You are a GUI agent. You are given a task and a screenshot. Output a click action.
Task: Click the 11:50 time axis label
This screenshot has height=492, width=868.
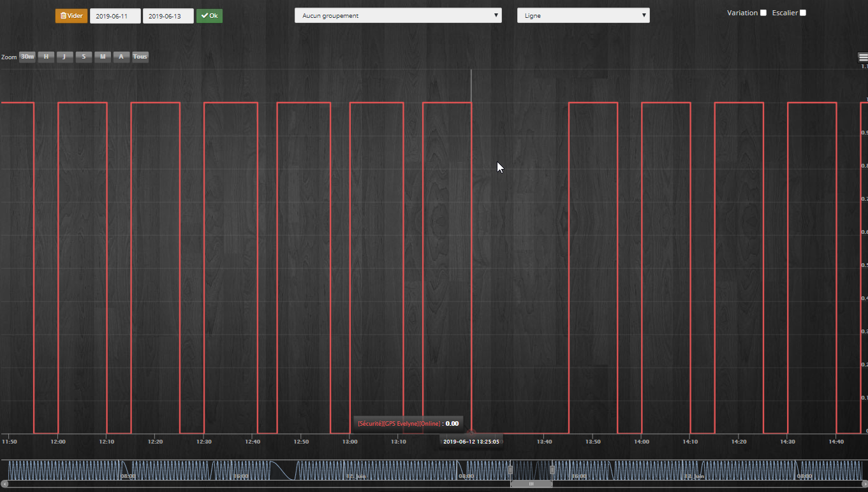point(10,442)
